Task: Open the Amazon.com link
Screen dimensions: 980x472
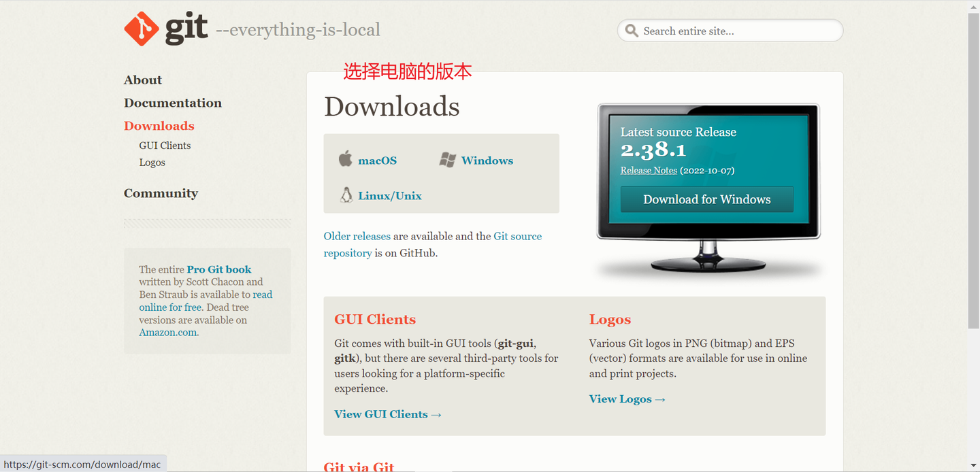Action: 168,333
